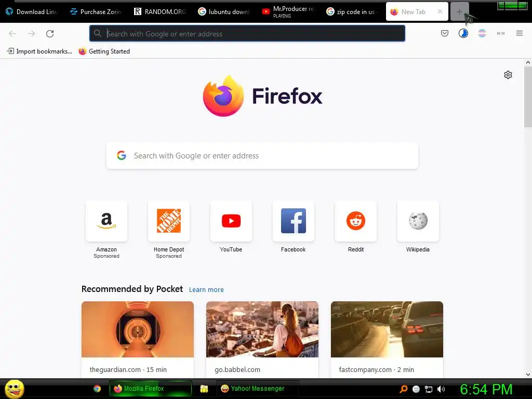Open the Yahoo! Messenger taskbar button

pos(258,389)
